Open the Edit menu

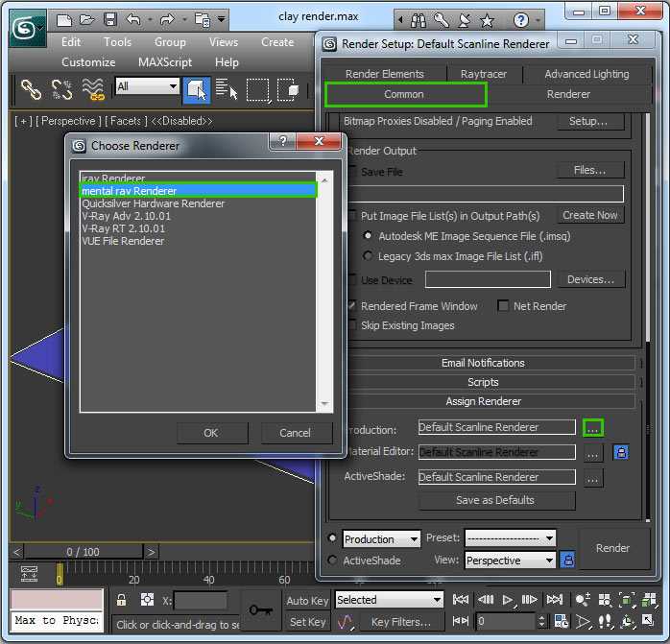pyautogui.click(x=71, y=42)
